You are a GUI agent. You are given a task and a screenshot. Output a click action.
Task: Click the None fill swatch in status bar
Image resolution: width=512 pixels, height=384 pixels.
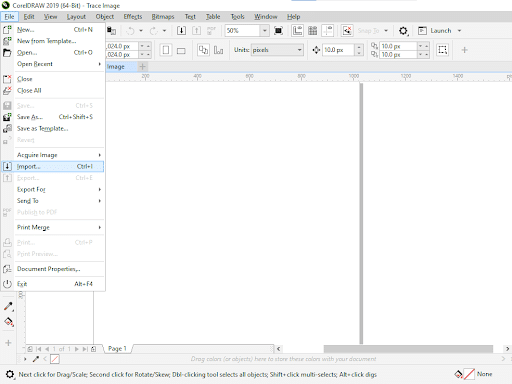coord(469,374)
